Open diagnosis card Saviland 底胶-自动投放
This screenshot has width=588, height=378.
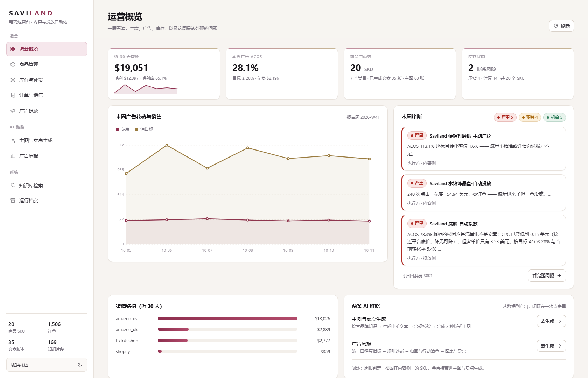(x=484, y=240)
